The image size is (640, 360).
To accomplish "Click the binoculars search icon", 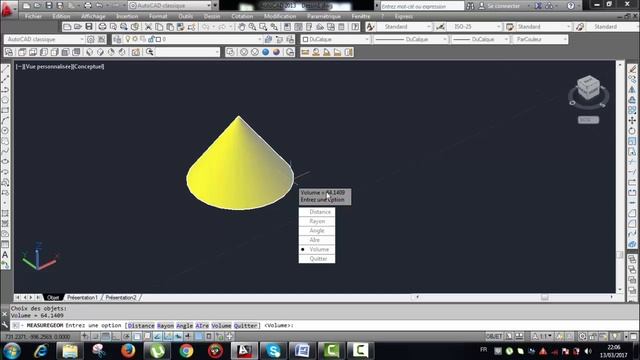I will tap(470, 6).
